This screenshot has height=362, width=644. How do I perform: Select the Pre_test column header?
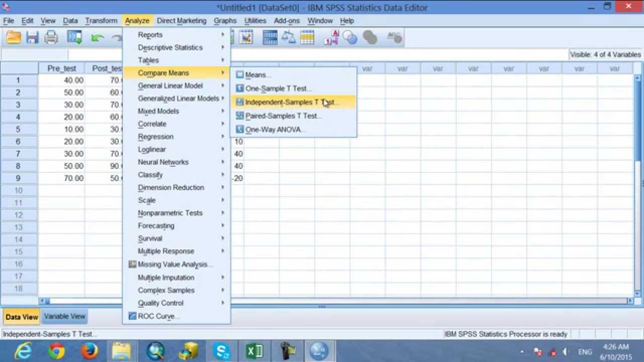(62, 68)
